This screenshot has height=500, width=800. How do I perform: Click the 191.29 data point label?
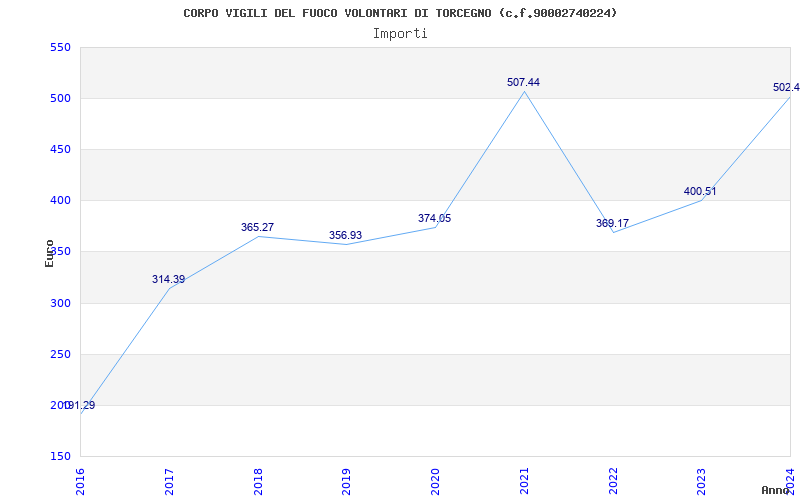click(x=81, y=406)
